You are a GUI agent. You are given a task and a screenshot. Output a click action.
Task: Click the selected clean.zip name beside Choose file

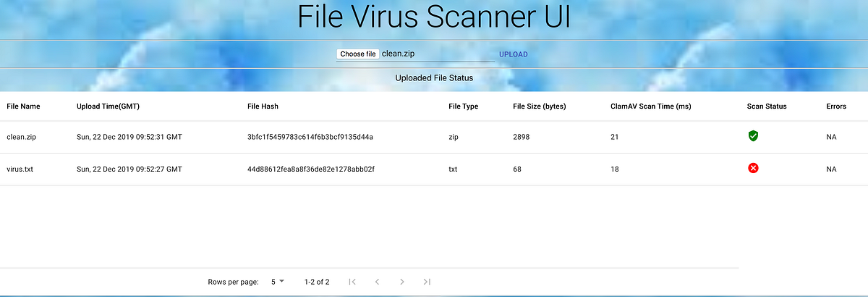(398, 54)
